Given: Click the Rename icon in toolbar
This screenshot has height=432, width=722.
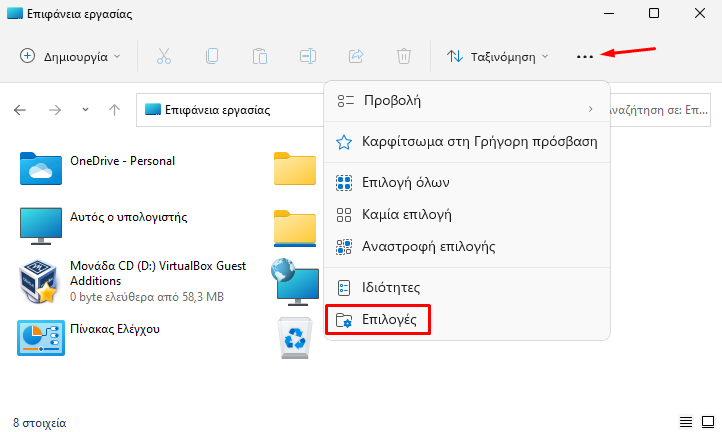Looking at the screenshot, I should (308, 56).
